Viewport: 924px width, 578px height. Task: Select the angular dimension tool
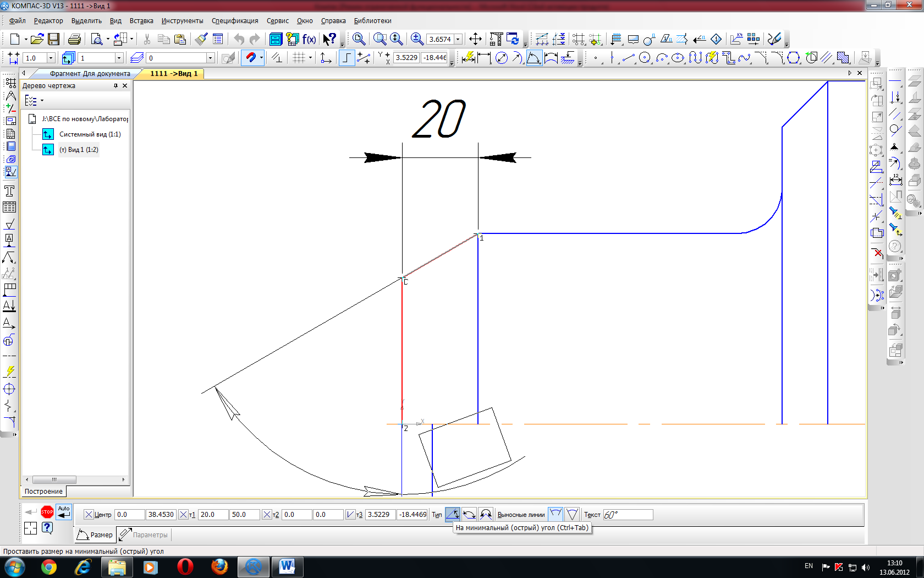pyautogui.click(x=534, y=57)
